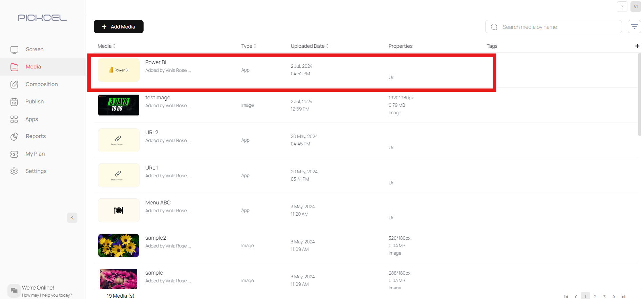644x299 pixels.
Task: Click the 19 Media (s) count
Action: (121, 296)
